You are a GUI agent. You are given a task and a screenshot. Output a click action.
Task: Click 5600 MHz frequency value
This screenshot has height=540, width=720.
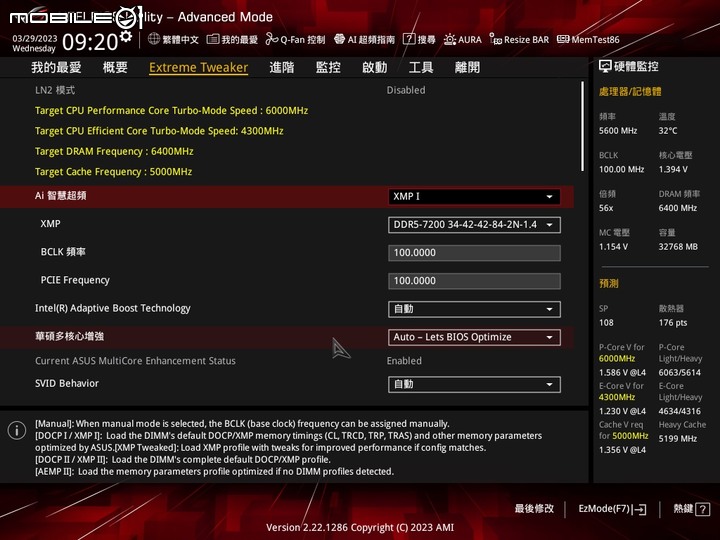tap(618, 131)
